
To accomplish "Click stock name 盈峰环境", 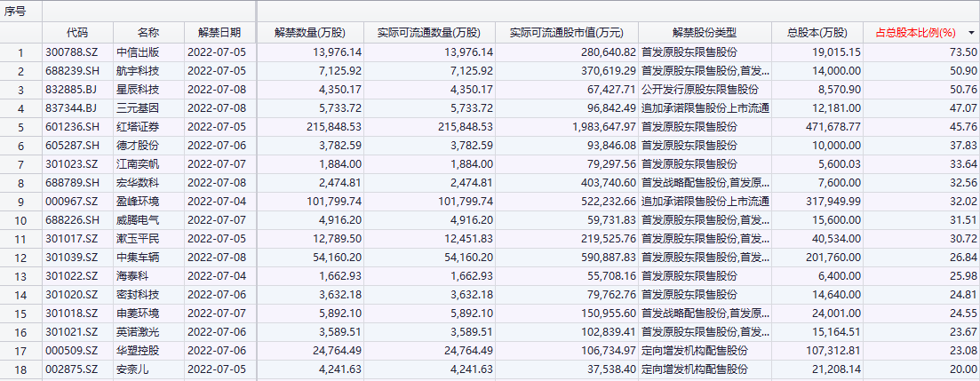I will click(x=138, y=202).
